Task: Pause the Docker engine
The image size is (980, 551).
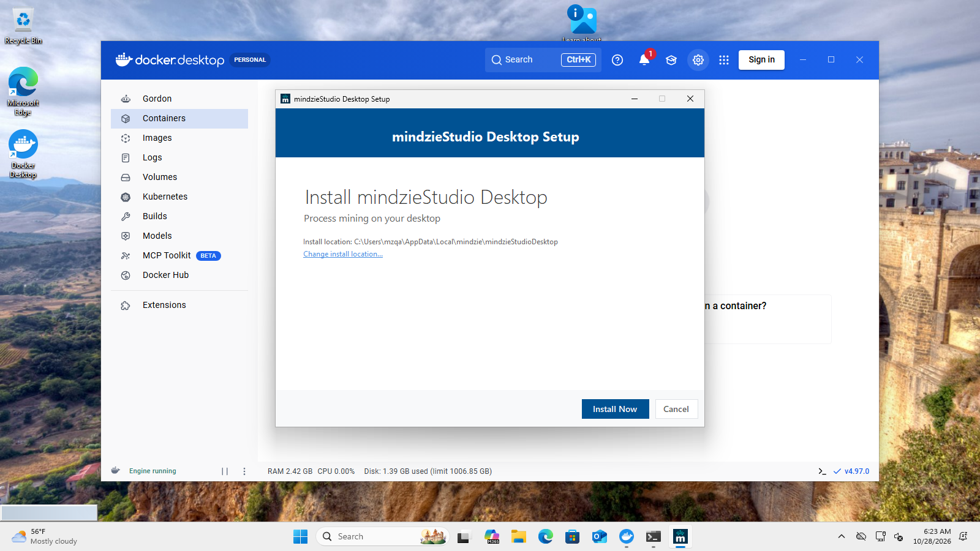Action: [225, 471]
